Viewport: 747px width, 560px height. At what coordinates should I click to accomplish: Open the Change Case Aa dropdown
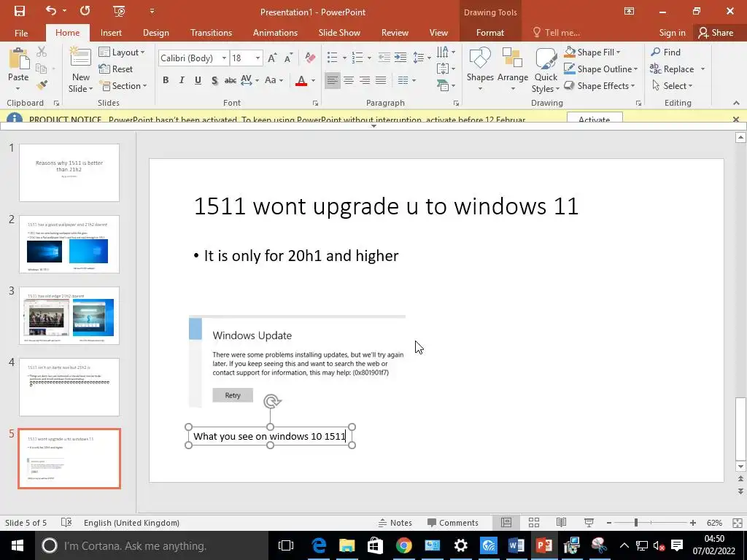tap(274, 80)
